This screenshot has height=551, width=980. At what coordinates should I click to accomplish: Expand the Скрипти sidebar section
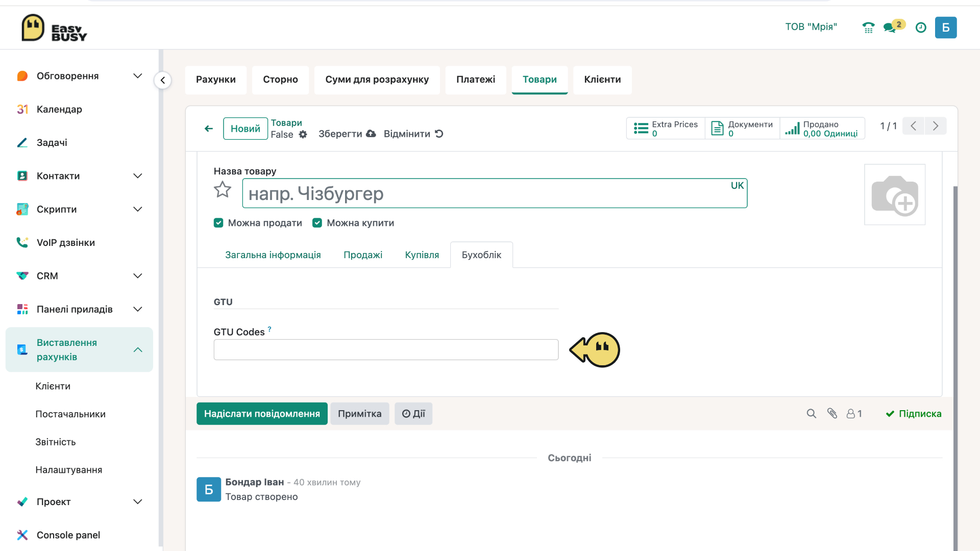coord(137,209)
